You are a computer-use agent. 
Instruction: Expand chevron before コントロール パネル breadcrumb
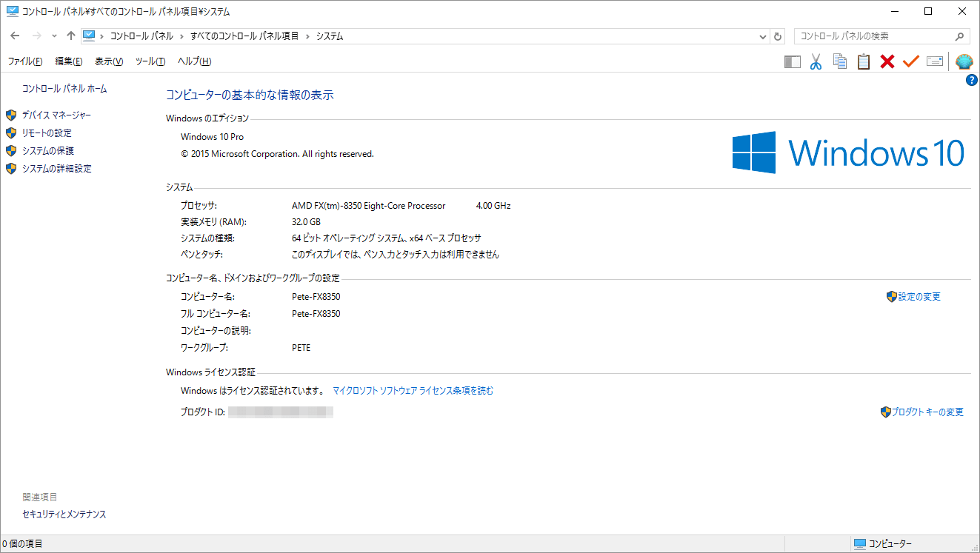[101, 36]
